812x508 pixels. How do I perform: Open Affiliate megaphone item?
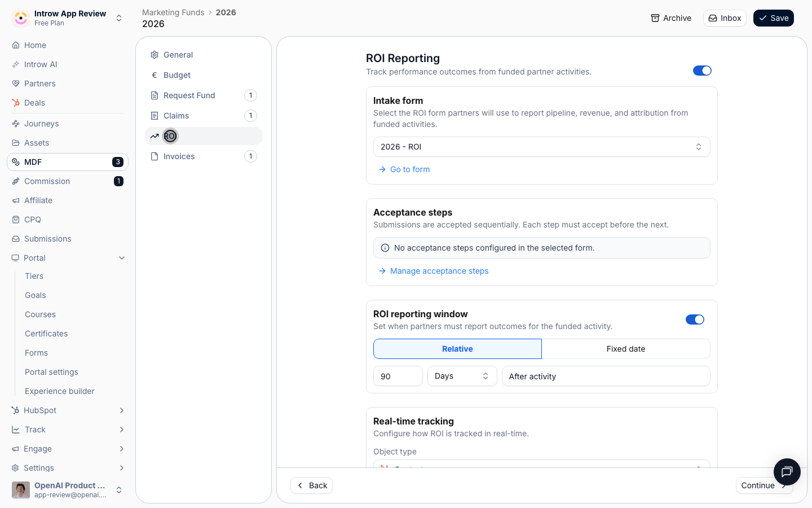click(x=68, y=200)
